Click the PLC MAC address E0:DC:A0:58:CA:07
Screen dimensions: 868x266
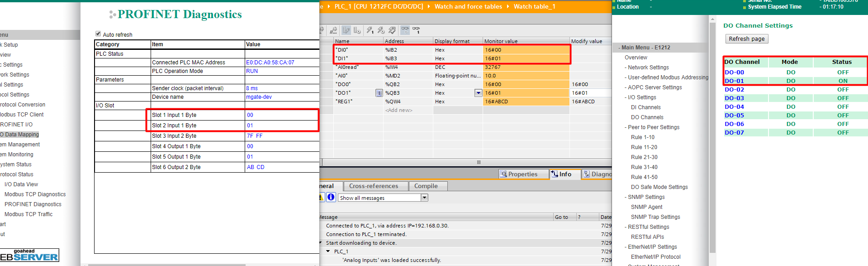pos(270,63)
